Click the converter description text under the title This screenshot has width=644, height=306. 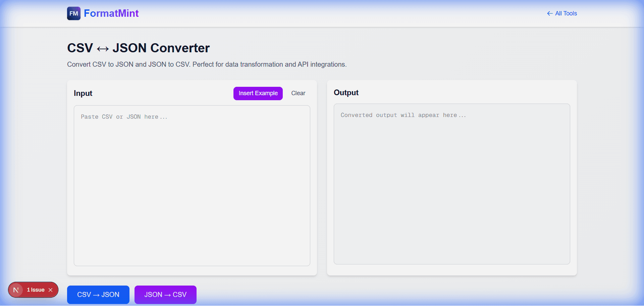click(x=207, y=64)
